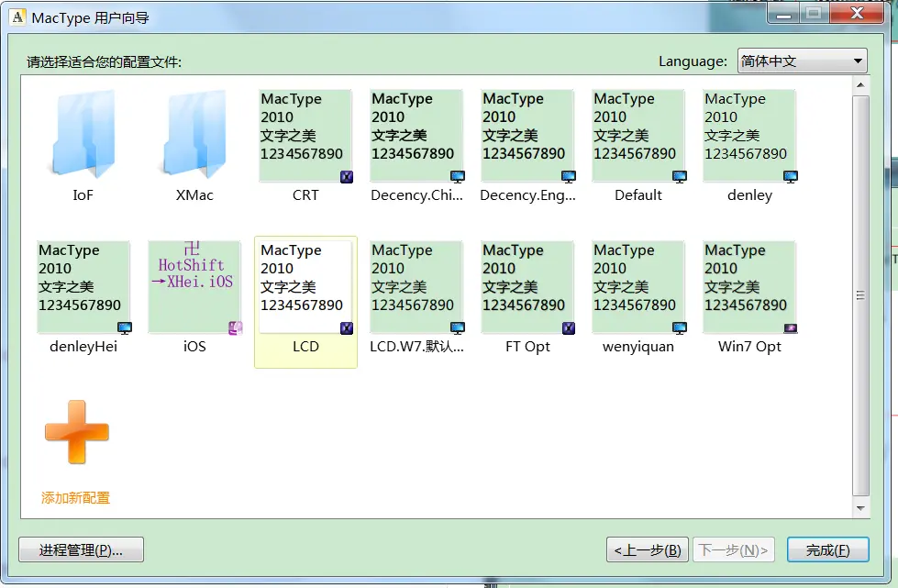The image size is (898, 588).
Task: Minimize the MacType wizard window
Action: point(783,13)
